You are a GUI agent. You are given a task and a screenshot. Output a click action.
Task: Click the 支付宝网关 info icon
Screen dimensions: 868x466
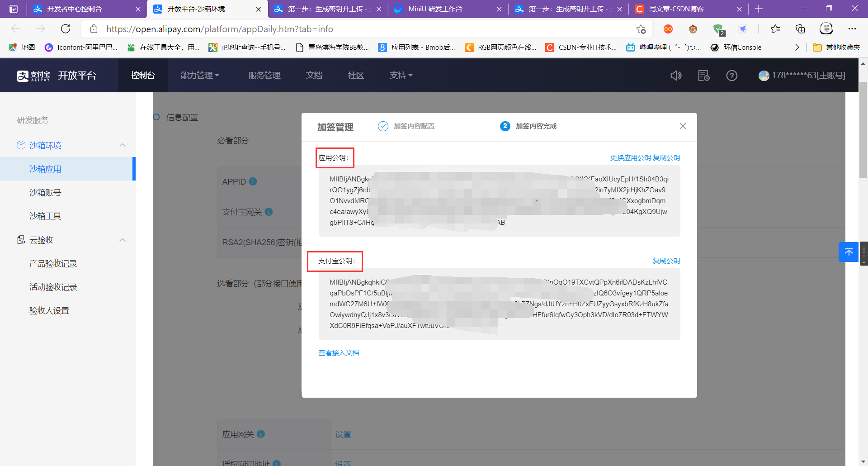[x=269, y=212]
